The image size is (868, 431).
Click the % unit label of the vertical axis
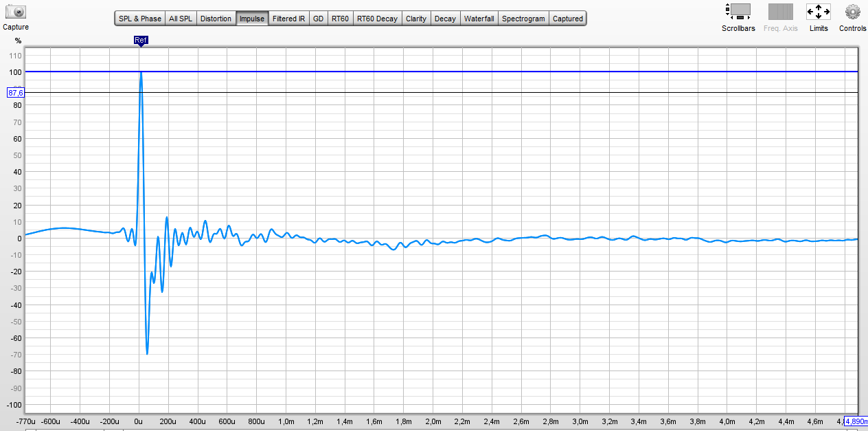pos(19,41)
